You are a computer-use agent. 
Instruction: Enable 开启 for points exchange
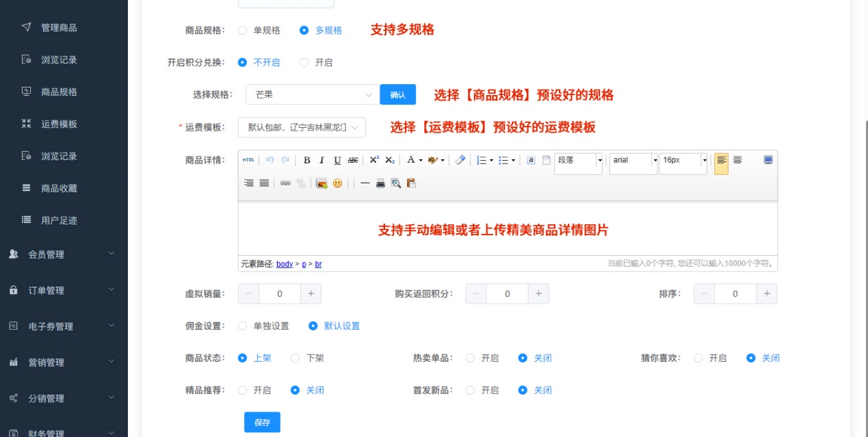pos(304,62)
